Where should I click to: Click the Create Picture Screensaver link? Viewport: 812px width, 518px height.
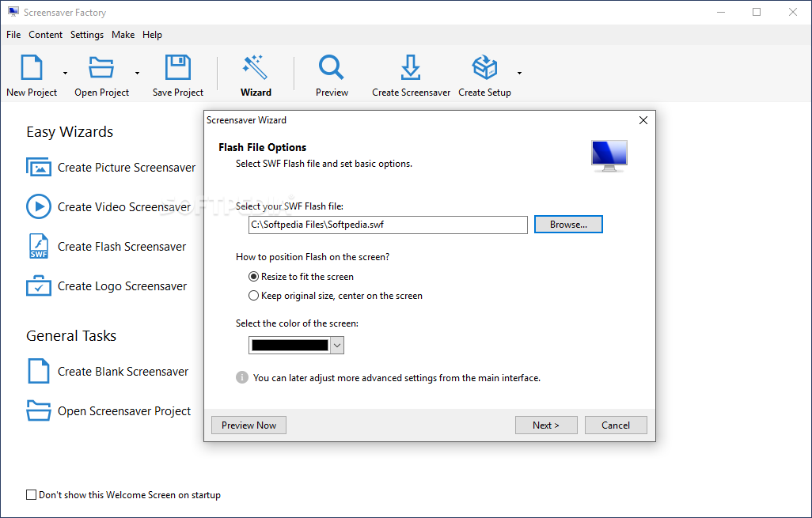pyautogui.click(x=127, y=168)
